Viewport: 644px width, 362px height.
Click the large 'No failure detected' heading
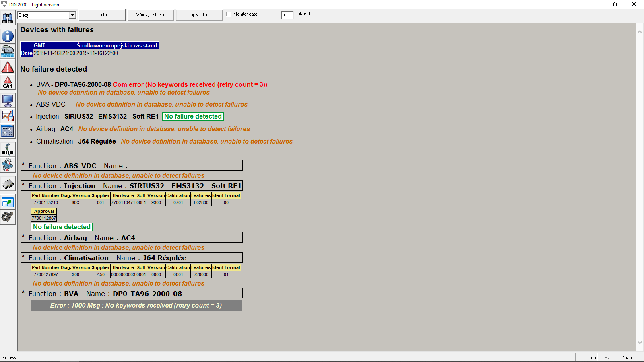(54, 69)
